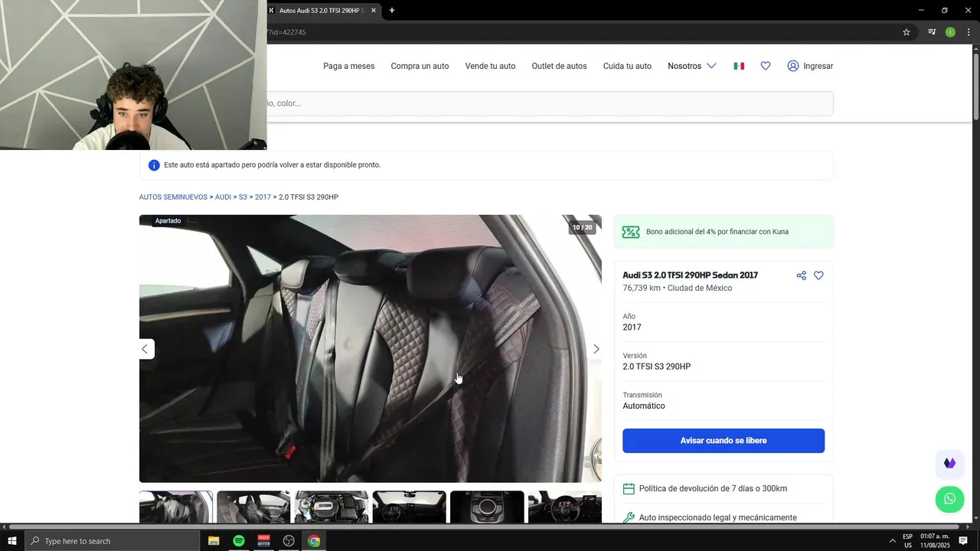Open Cuida tu auto menu item
Screen dimensions: 980x551
pos(627,66)
